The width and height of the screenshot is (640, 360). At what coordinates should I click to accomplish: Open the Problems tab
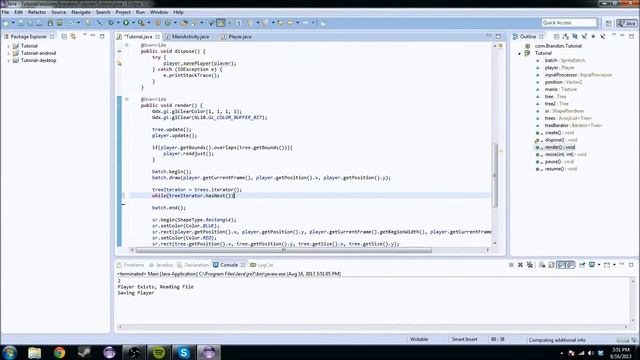(130, 265)
